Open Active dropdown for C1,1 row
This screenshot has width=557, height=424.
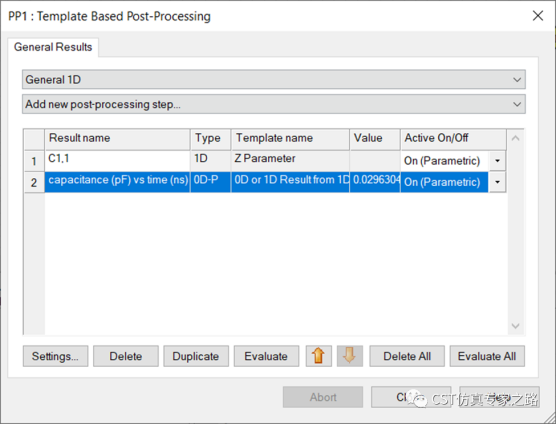pyautogui.click(x=497, y=161)
